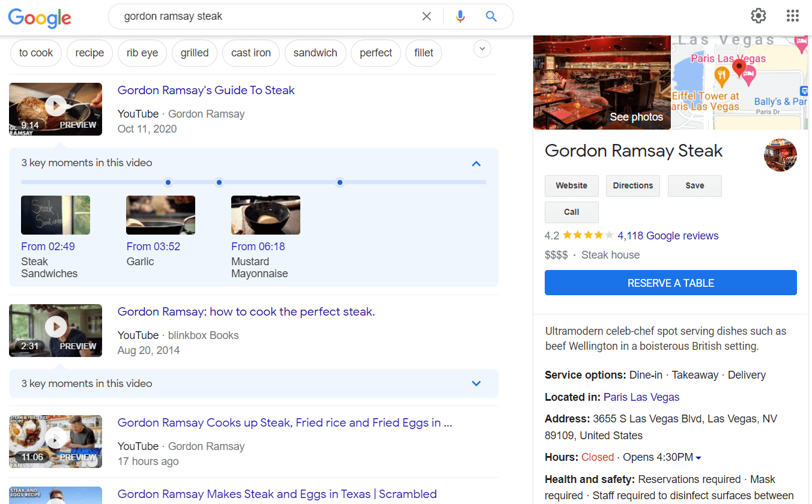Clear the search box with the X icon

point(426,17)
